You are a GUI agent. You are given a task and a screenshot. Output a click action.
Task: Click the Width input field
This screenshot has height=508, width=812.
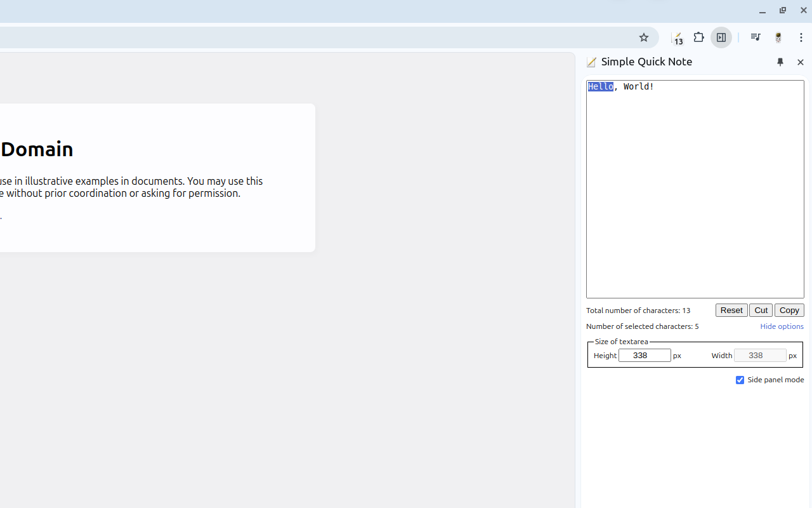pos(759,356)
